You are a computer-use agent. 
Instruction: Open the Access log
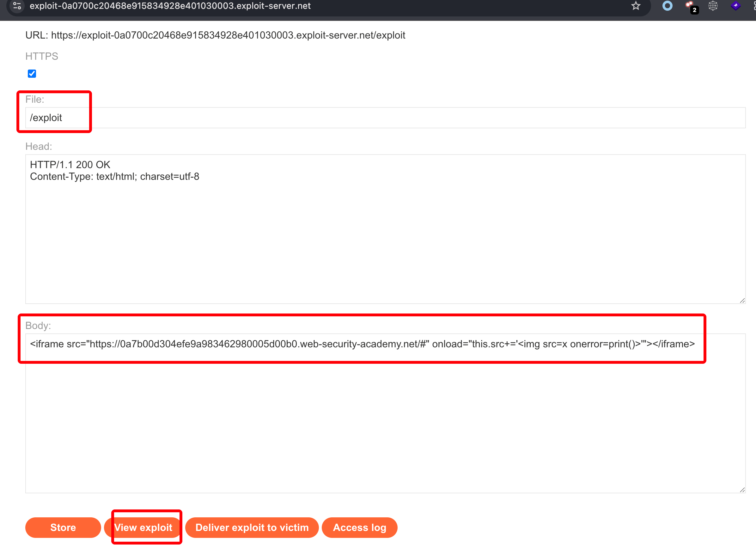pyautogui.click(x=359, y=527)
